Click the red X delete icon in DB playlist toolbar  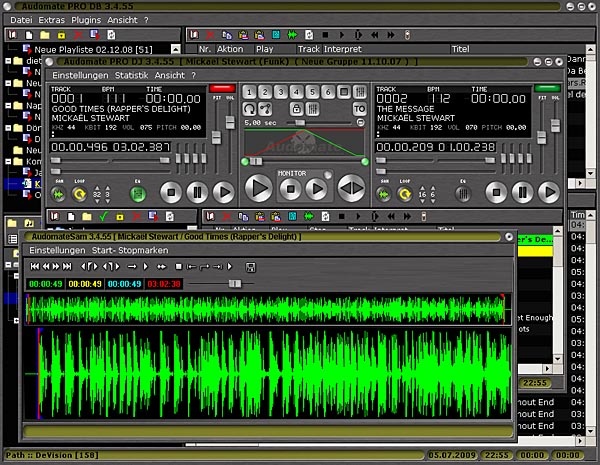coord(78,35)
